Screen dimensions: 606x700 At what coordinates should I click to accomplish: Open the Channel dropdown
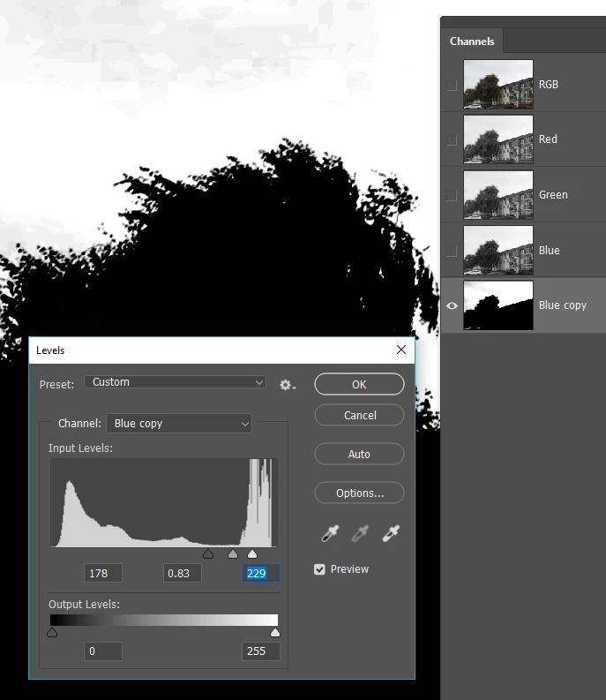pyautogui.click(x=179, y=423)
